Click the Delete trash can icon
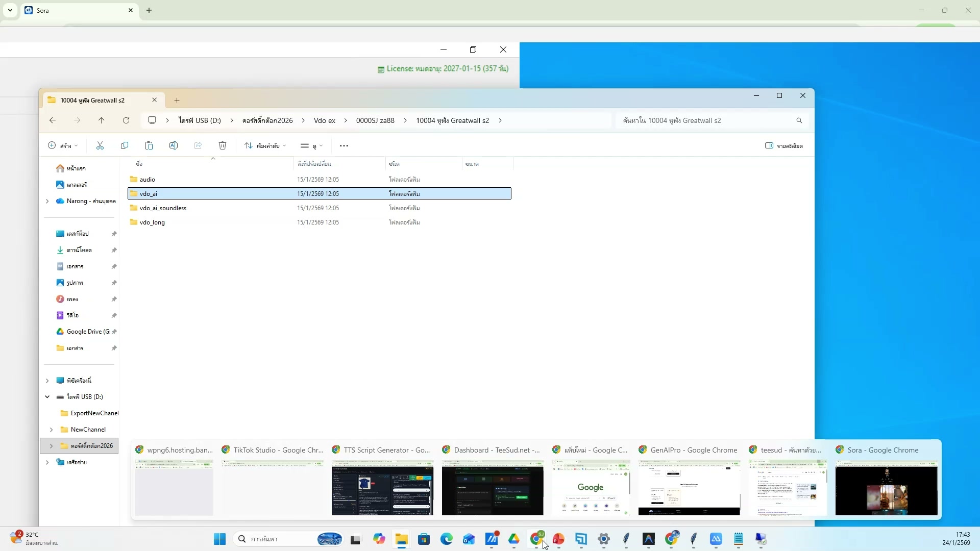 [223, 146]
